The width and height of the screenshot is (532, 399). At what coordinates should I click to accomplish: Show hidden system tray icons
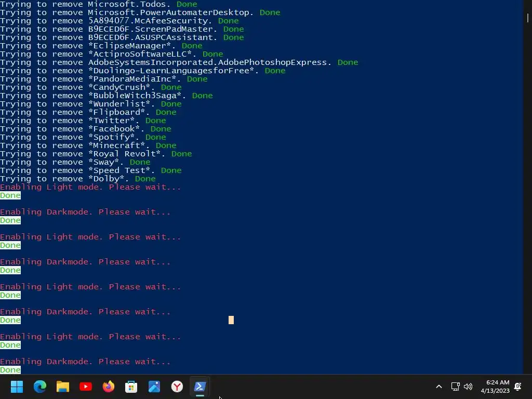[x=438, y=387]
